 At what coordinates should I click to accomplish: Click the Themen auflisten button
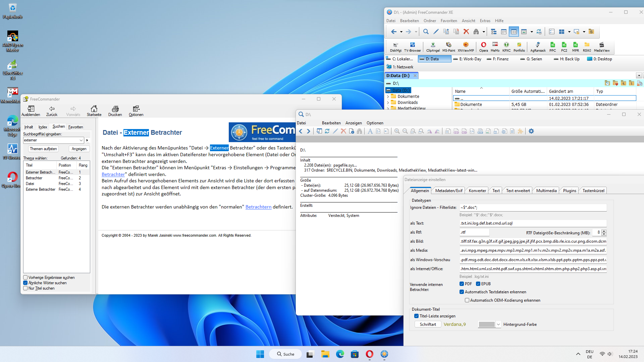[43, 149]
